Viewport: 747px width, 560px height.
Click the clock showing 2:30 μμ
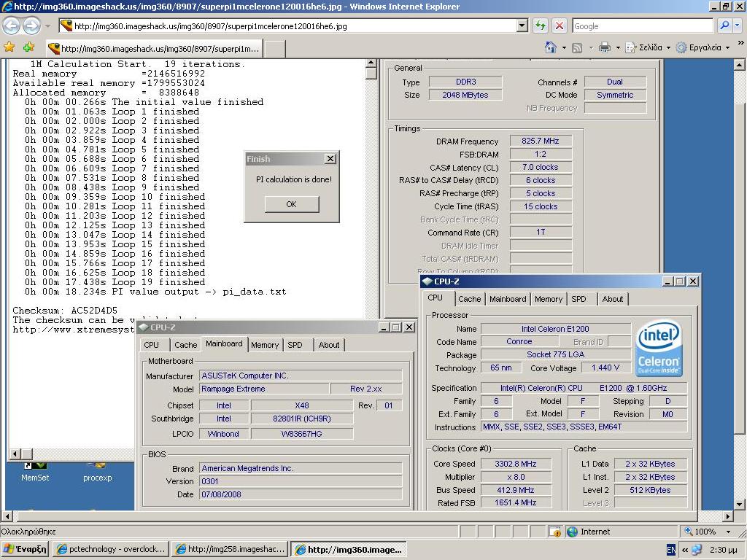[x=723, y=550]
